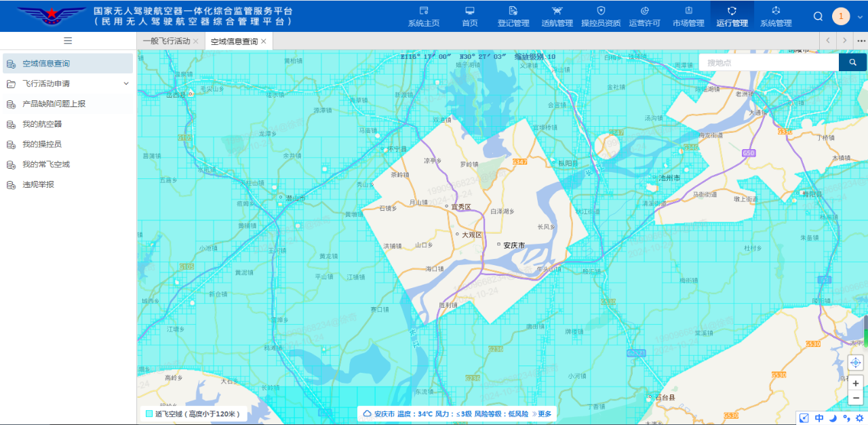Open the tab options ellipsis menu
868x425 pixels.
[861, 41]
